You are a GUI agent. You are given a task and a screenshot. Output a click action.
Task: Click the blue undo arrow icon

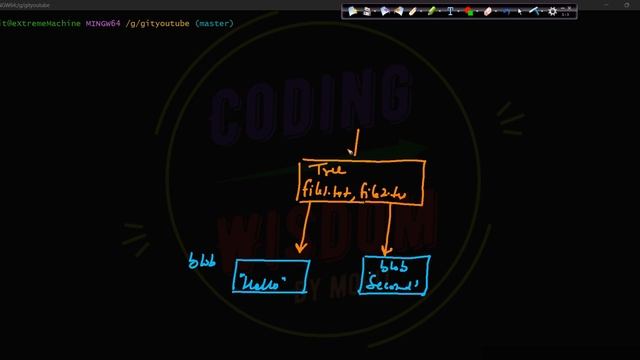[506, 11]
